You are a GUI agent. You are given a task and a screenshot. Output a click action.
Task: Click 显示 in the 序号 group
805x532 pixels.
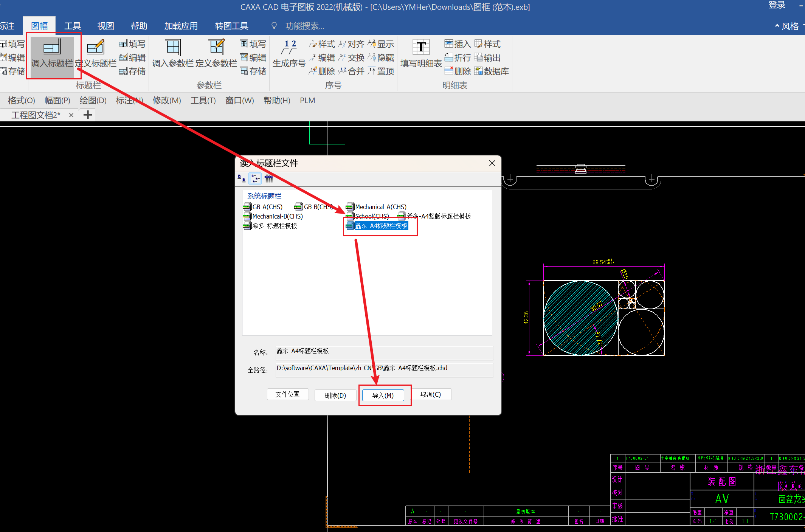coord(381,44)
